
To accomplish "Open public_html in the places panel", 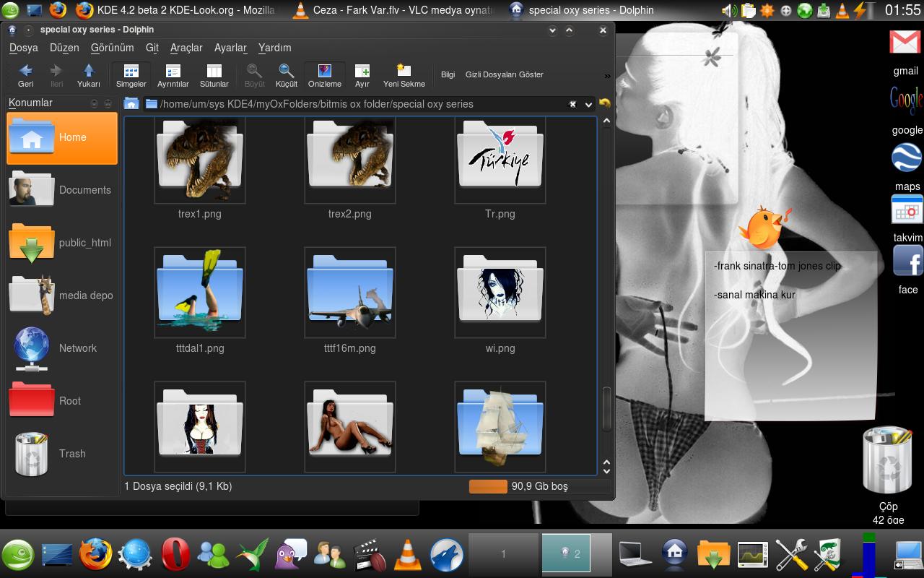I will (x=62, y=243).
